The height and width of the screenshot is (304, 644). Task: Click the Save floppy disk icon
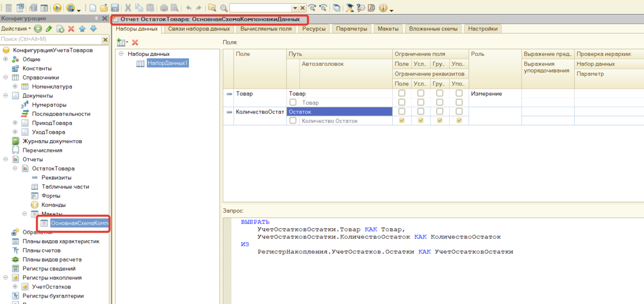[x=115, y=8]
